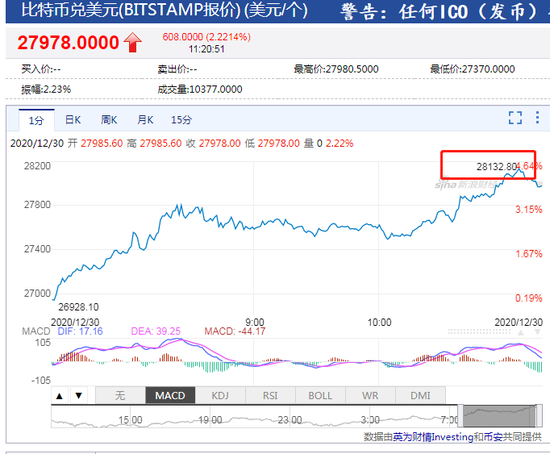Select the BOLL indicator
Image resolution: width=550 pixels, height=454 pixels.
320,396
